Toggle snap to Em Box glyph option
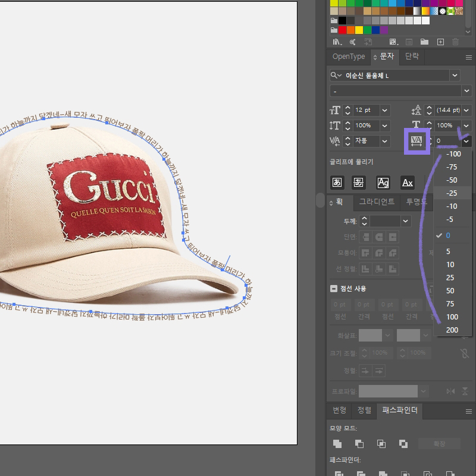This screenshot has height=476, width=476. (337, 183)
